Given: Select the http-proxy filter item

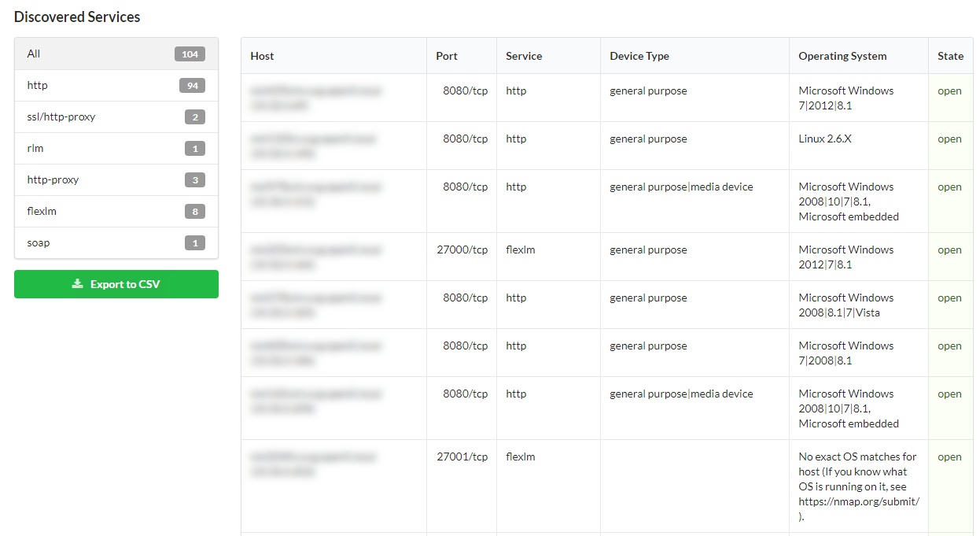Looking at the screenshot, I should (x=53, y=180).
